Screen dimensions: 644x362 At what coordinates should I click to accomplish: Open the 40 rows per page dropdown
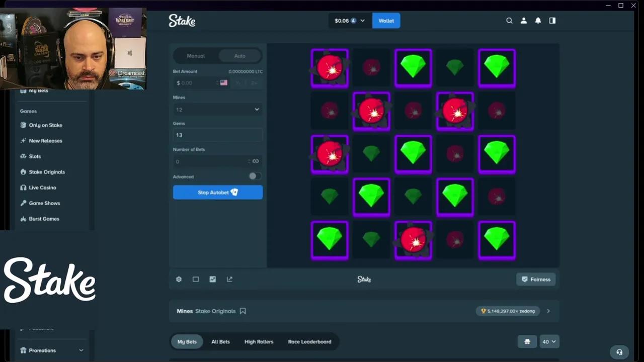[x=549, y=342]
